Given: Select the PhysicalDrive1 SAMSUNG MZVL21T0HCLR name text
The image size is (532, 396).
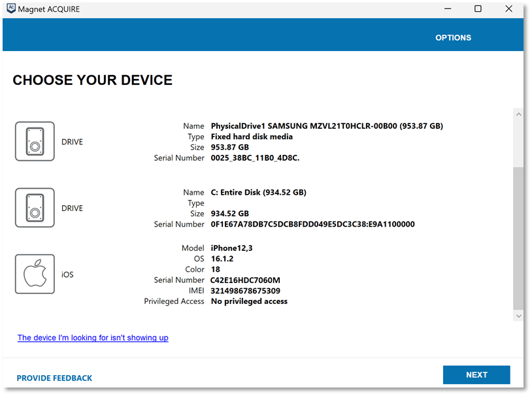Looking at the screenshot, I should pyautogui.click(x=327, y=126).
